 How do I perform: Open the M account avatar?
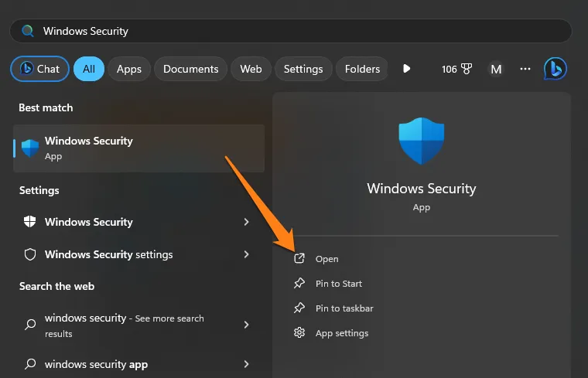[x=496, y=69]
